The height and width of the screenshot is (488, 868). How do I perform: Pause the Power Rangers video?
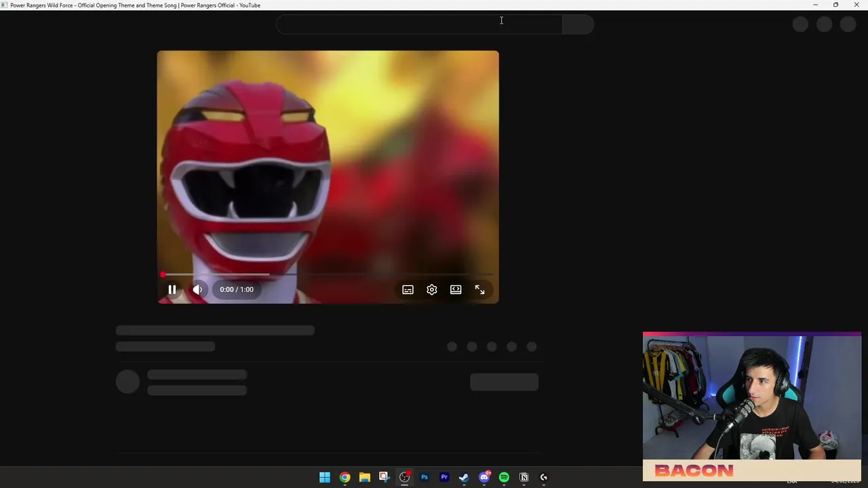172,289
